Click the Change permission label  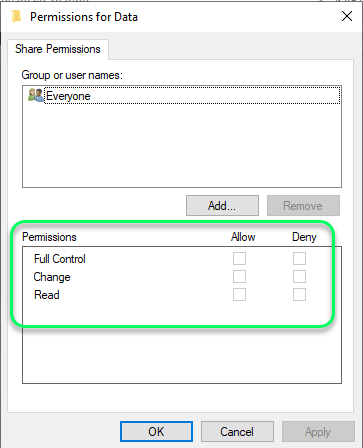pos(52,277)
